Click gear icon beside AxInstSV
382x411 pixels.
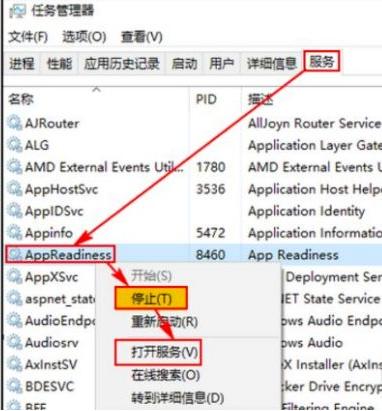[x=15, y=364]
